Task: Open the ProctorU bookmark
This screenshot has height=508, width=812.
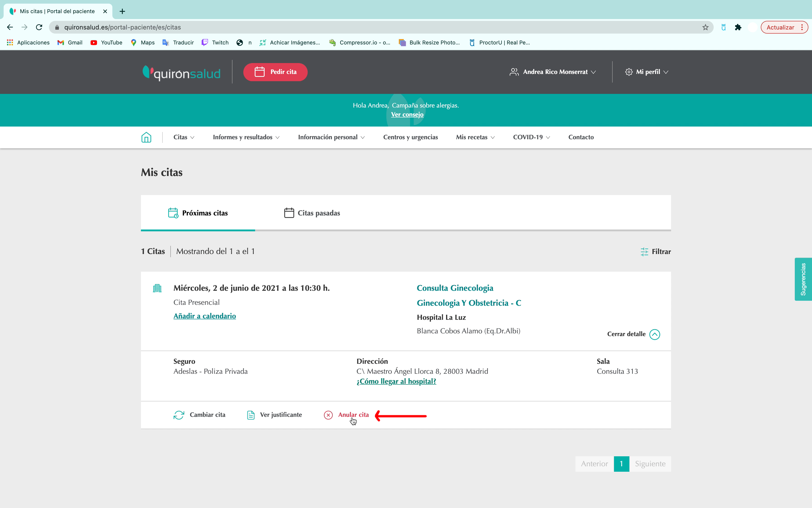Action: (499, 42)
